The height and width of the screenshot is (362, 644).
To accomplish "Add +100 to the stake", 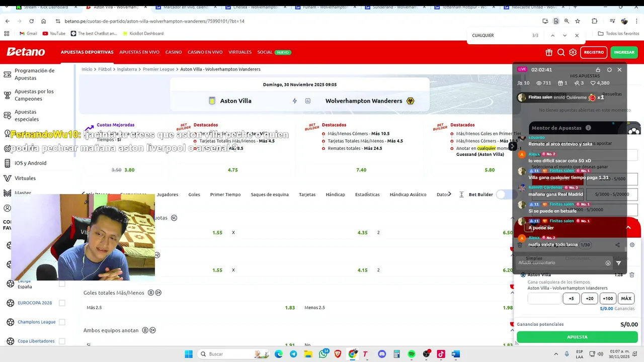I will pos(608,299).
